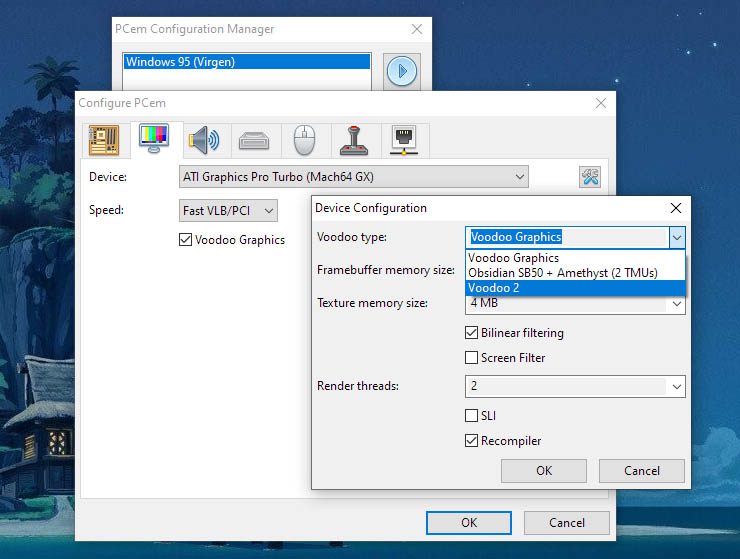This screenshot has width=740, height=559.
Task: Disable Bilinear filtering checkbox
Action: click(x=471, y=333)
